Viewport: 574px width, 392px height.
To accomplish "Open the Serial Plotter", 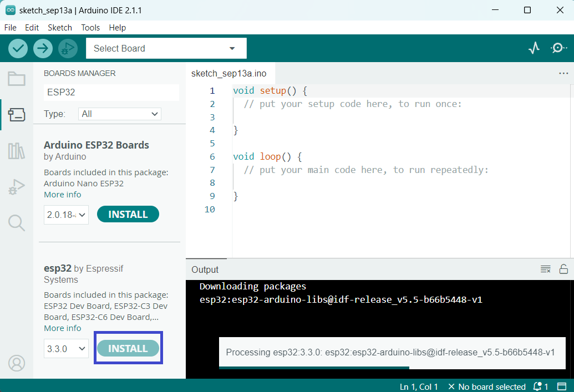I will coord(534,48).
